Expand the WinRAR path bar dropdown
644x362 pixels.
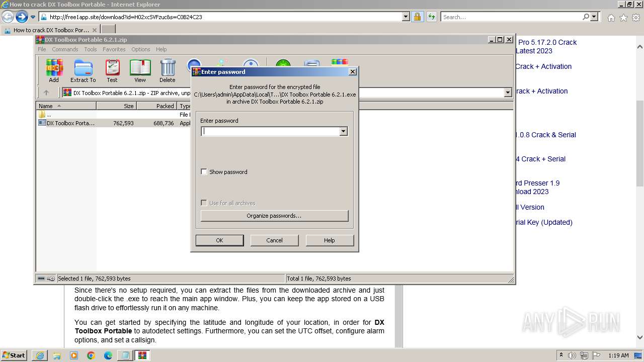pyautogui.click(x=508, y=93)
